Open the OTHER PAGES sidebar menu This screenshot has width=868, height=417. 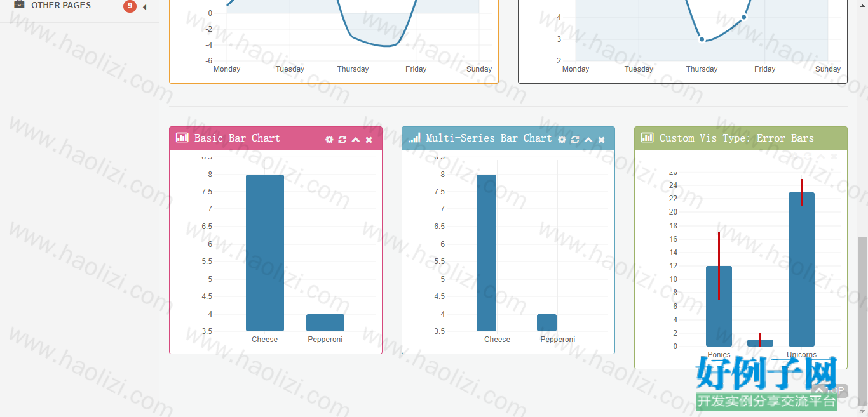click(79, 6)
